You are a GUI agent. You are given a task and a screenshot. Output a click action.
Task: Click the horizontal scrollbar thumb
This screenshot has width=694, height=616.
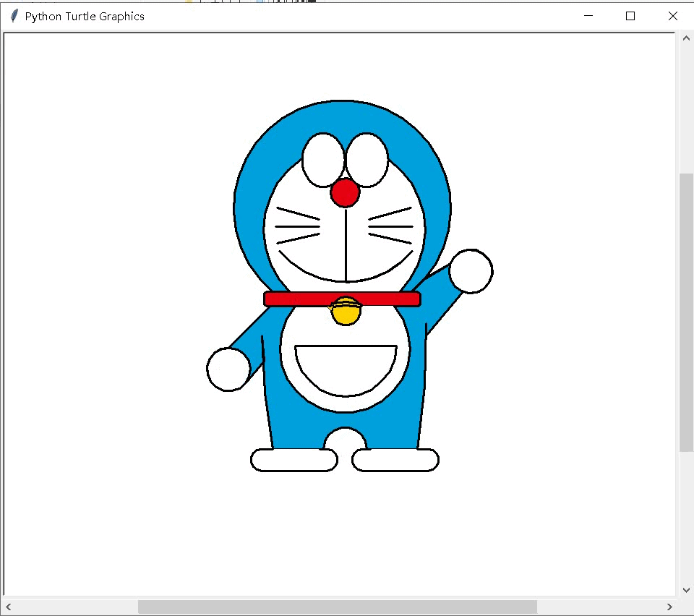[338, 607]
